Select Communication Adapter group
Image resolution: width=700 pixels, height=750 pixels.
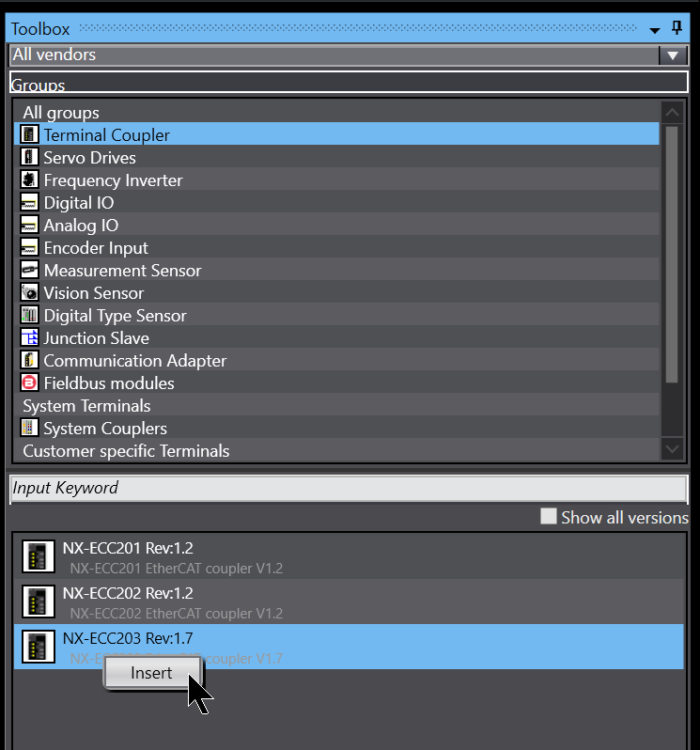pyautogui.click(x=336, y=360)
